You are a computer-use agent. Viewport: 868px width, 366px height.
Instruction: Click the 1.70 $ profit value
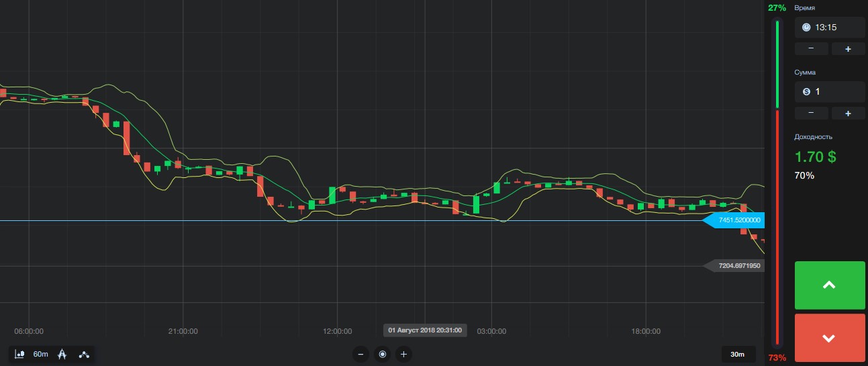816,157
